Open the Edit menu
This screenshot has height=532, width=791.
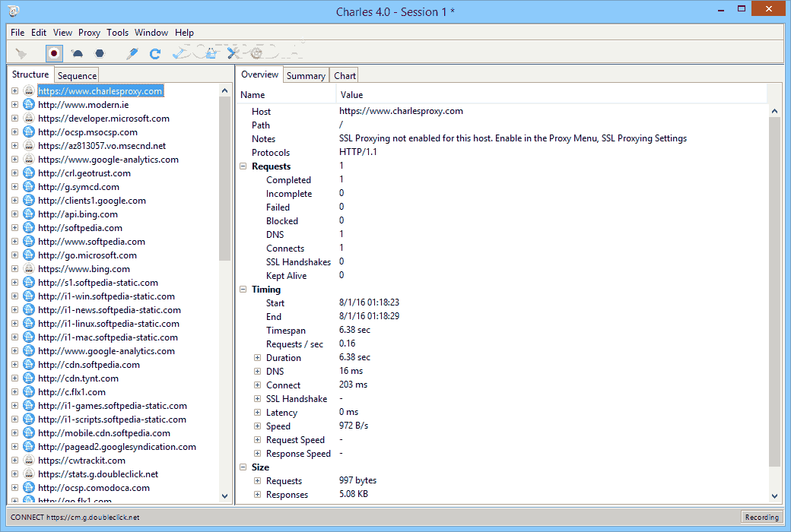[39, 32]
